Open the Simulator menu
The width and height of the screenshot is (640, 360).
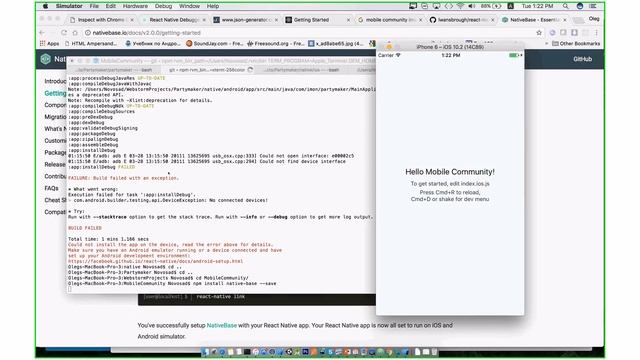pos(69,6)
